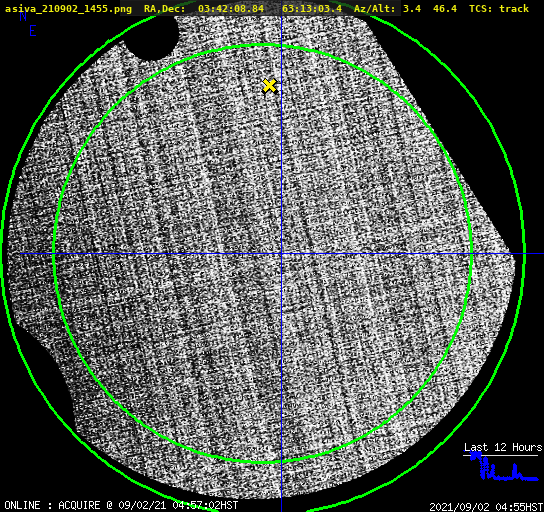The height and width of the screenshot is (512, 544).
Task: Click the ONLINE : ACQUIRE status text
Action: [52, 505]
